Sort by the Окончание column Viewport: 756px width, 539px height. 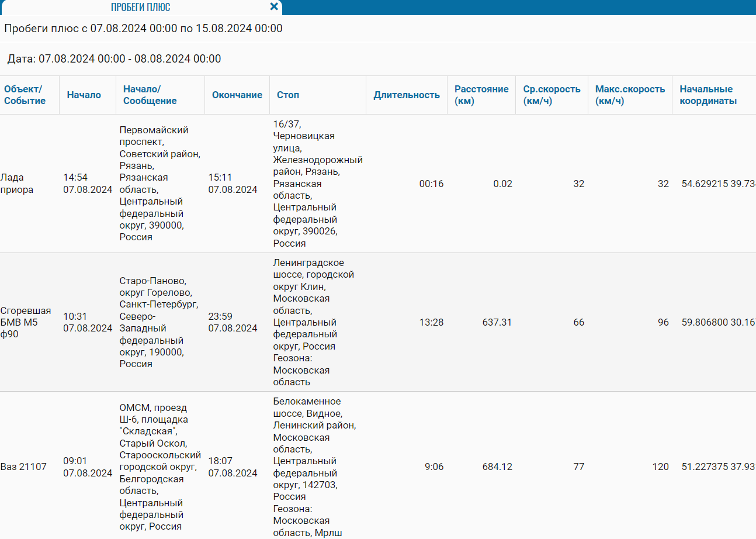[237, 95]
